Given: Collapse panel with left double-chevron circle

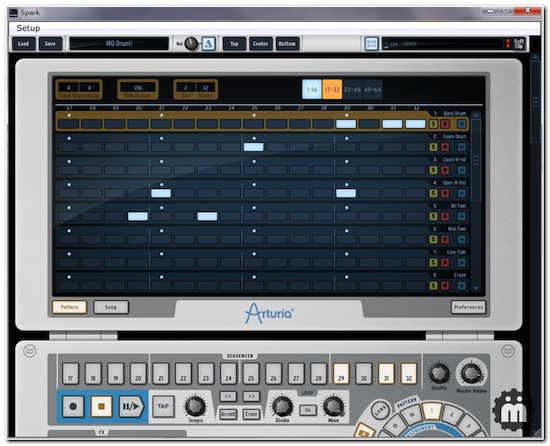Looking at the screenshot, I should pyautogui.click(x=30, y=351).
